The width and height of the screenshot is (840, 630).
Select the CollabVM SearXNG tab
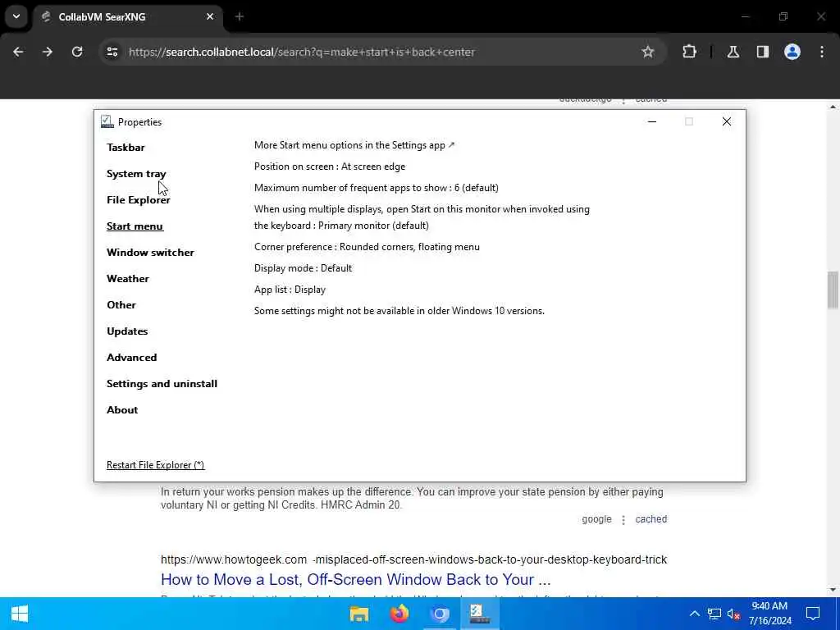(127, 16)
